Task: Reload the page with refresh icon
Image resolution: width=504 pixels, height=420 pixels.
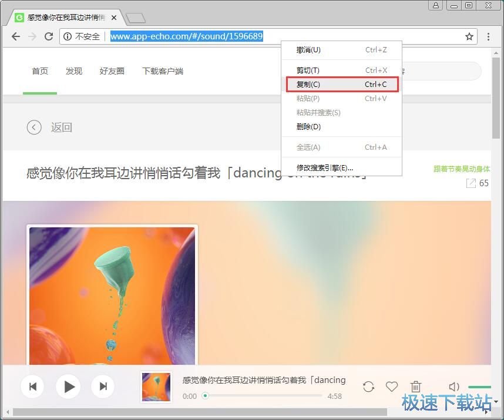Action: click(49, 36)
